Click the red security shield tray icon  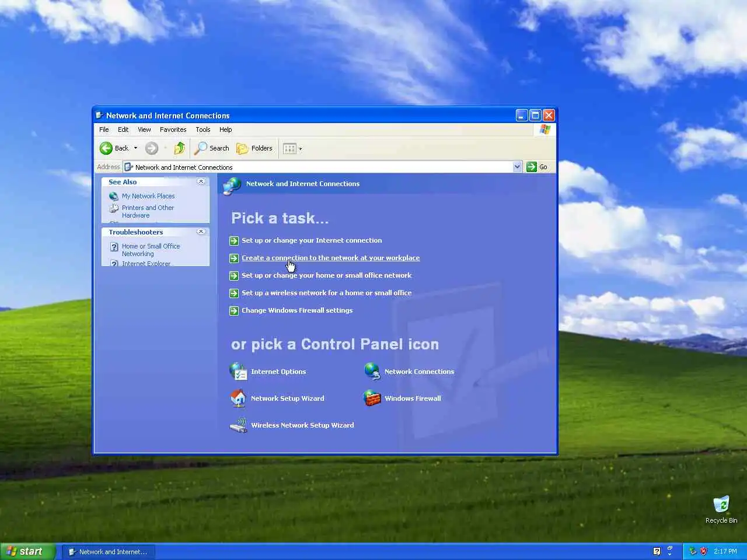click(704, 551)
